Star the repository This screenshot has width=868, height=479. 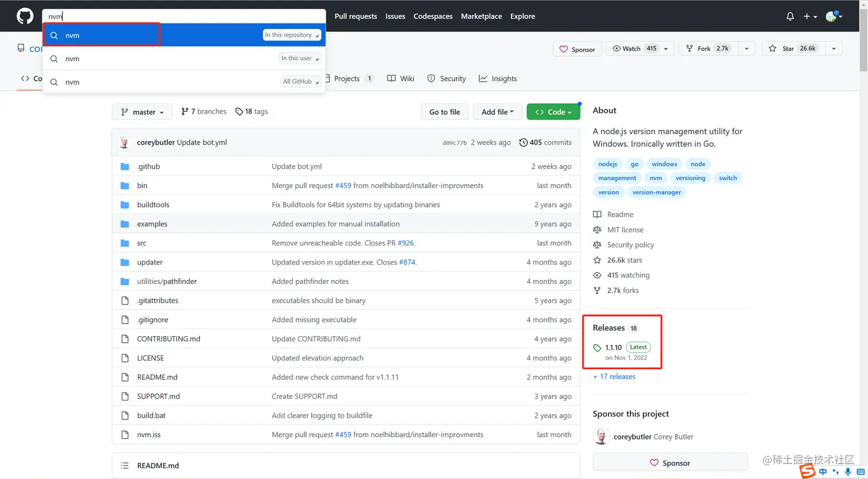793,49
